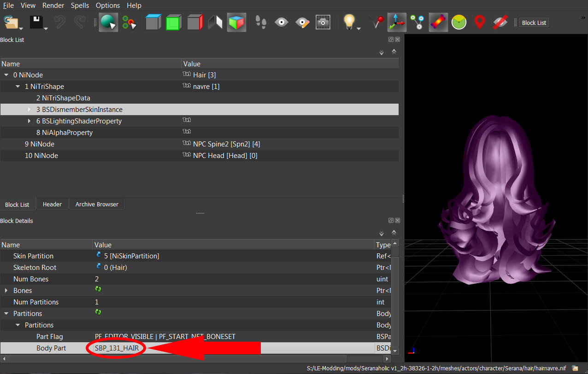Select the 8 NiAlphaProperty row
Screen dimensions: 588x374
click(x=199, y=133)
